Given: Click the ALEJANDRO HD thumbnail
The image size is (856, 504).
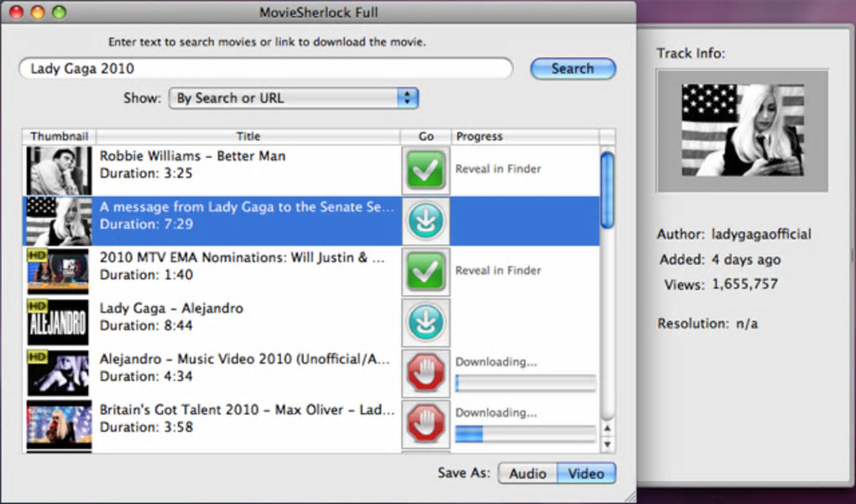Looking at the screenshot, I should [58, 322].
